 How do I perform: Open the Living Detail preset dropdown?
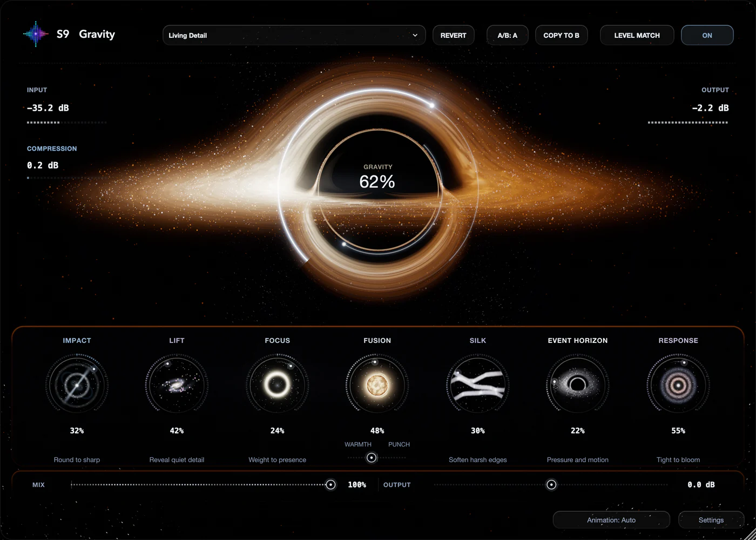tap(294, 35)
